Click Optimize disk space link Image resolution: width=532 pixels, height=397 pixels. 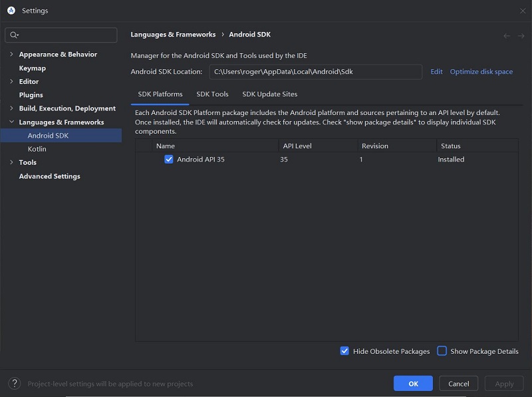(481, 72)
